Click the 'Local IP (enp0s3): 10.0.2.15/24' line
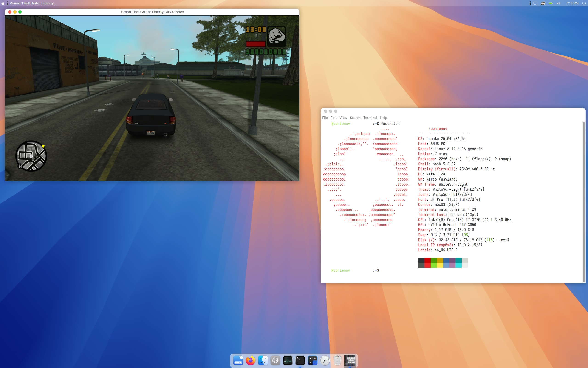 [x=450, y=245]
